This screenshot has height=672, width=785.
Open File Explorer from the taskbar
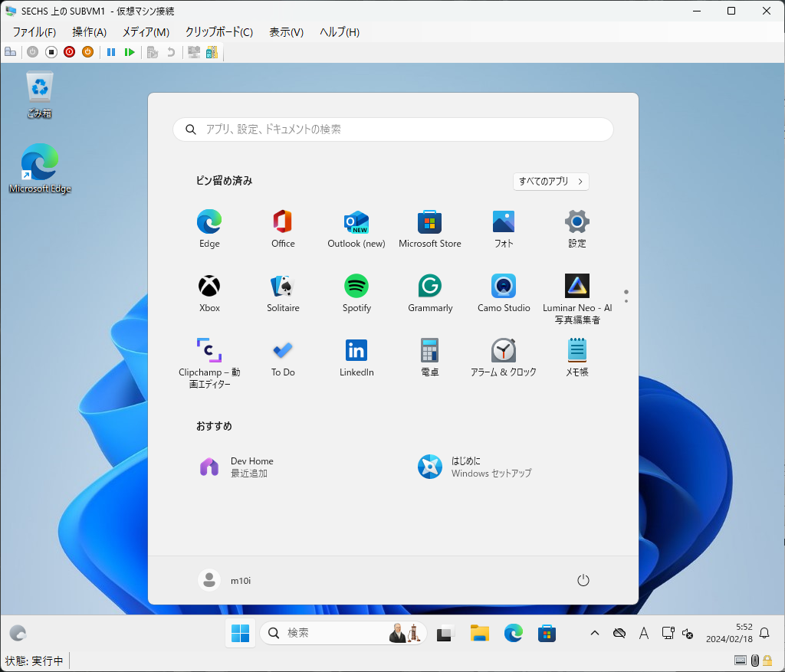click(x=479, y=634)
